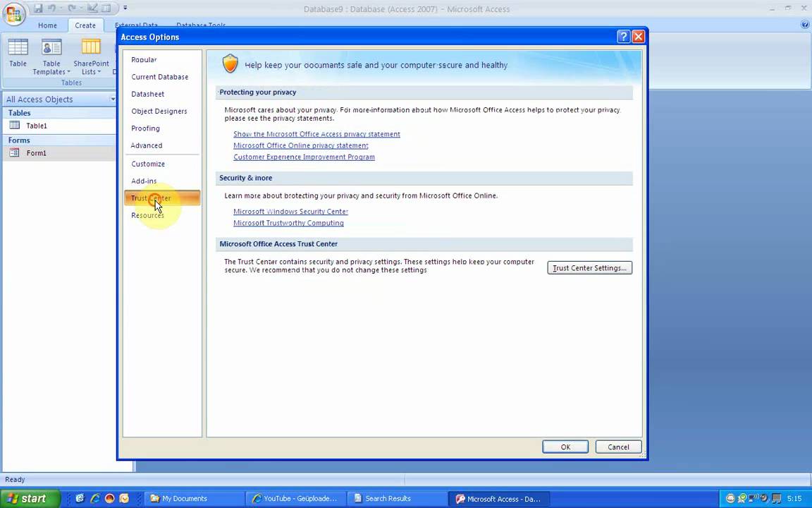The image size is (812, 508).
Task: Open the Customize Quick Access Toolbar dropdown arrow
Action: [x=125, y=8]
